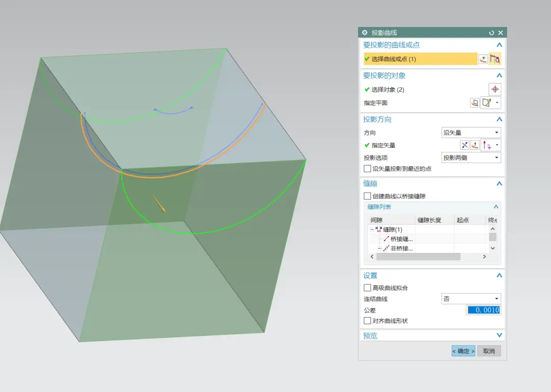The image size is (551, 392).
Task: Collapse the 投影方向 section
Action: 499,119
